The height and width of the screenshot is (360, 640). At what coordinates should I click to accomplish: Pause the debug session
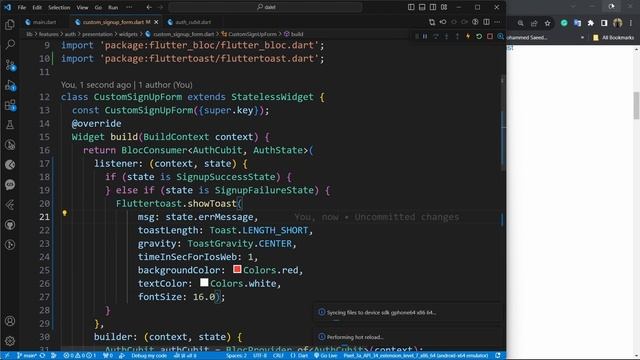425,36
